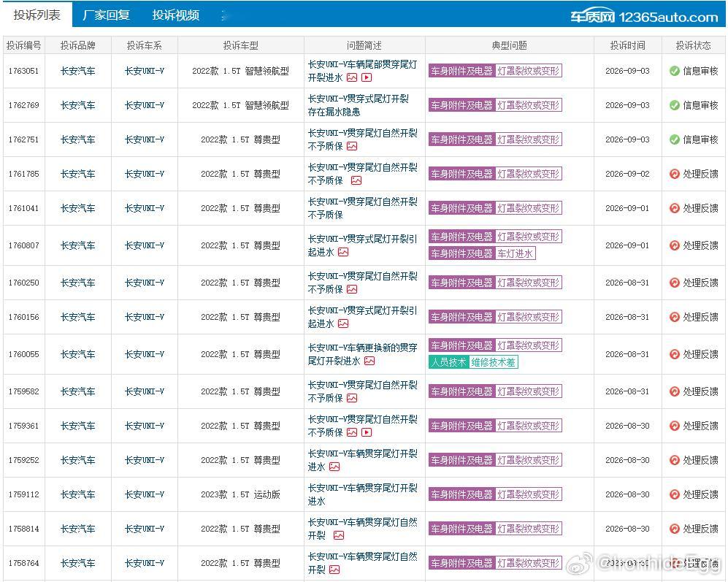Click red feedback status icon for 1761041
Screen dimensions: 728x582
[x=675, y=209]
